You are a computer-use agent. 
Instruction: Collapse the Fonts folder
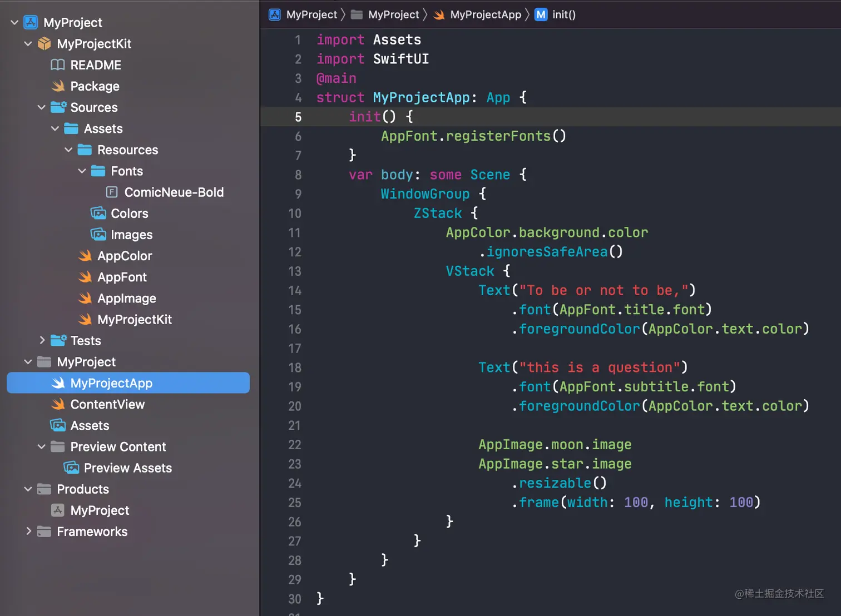coord(82,171)
